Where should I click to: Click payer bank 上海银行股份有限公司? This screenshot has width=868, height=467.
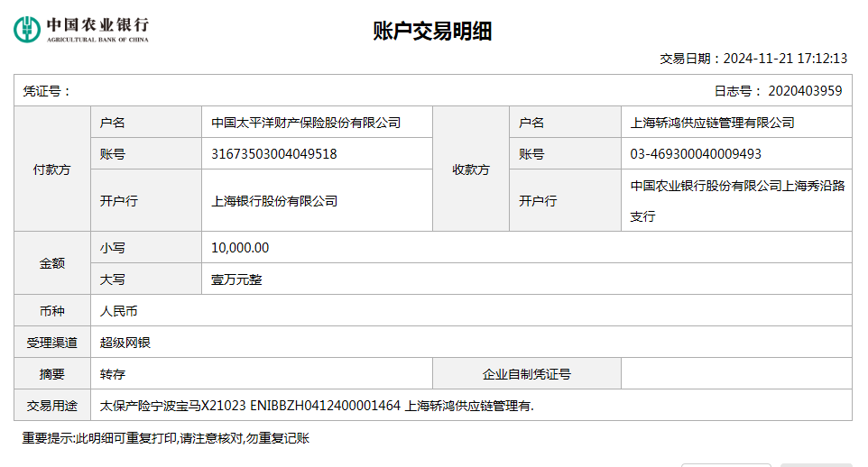274,201
